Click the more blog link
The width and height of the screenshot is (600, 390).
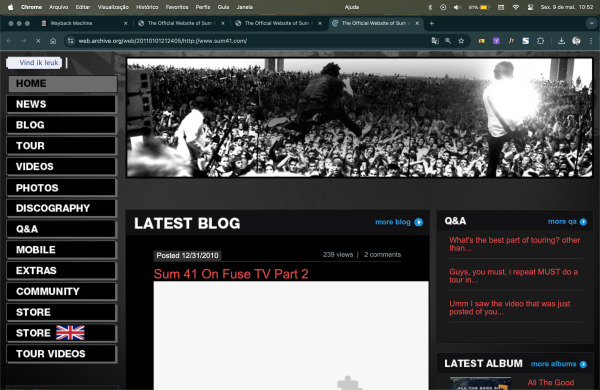(x=393, y=222)
